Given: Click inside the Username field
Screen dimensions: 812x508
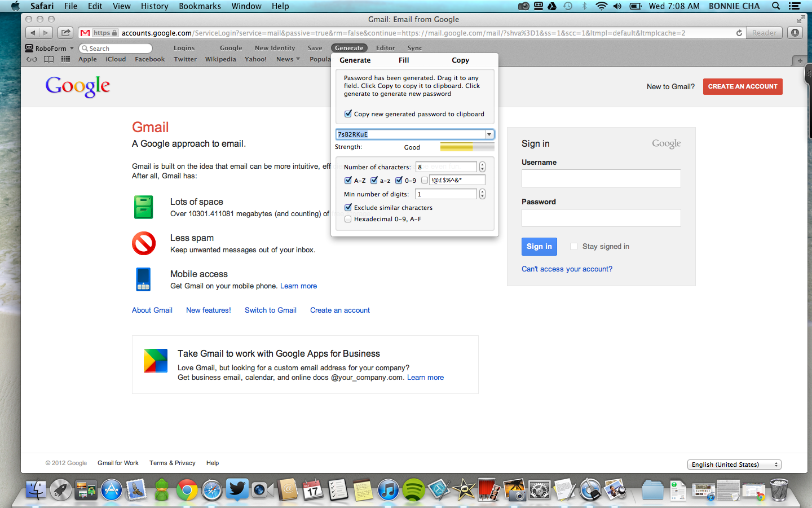Looking at the screenshot, I should (x=601, y=178).
